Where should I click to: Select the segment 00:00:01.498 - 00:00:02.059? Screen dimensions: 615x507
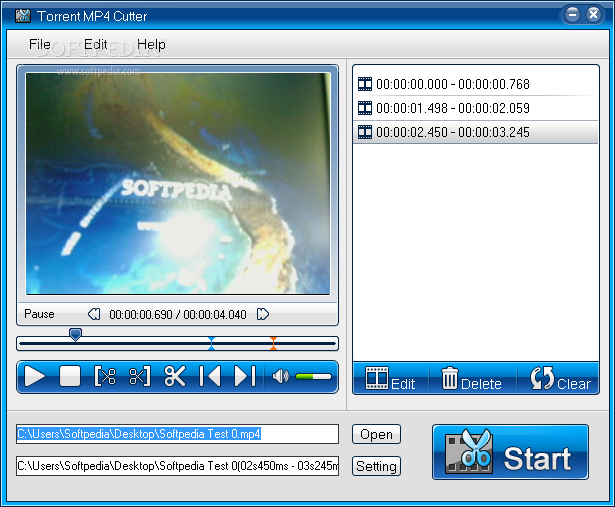point(475,108)
